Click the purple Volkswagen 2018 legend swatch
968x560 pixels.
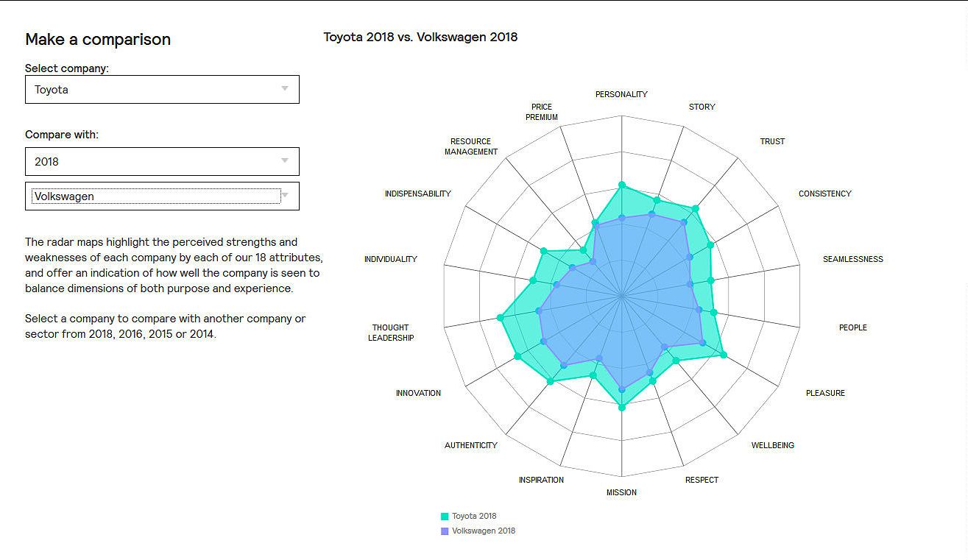[445, 531]
